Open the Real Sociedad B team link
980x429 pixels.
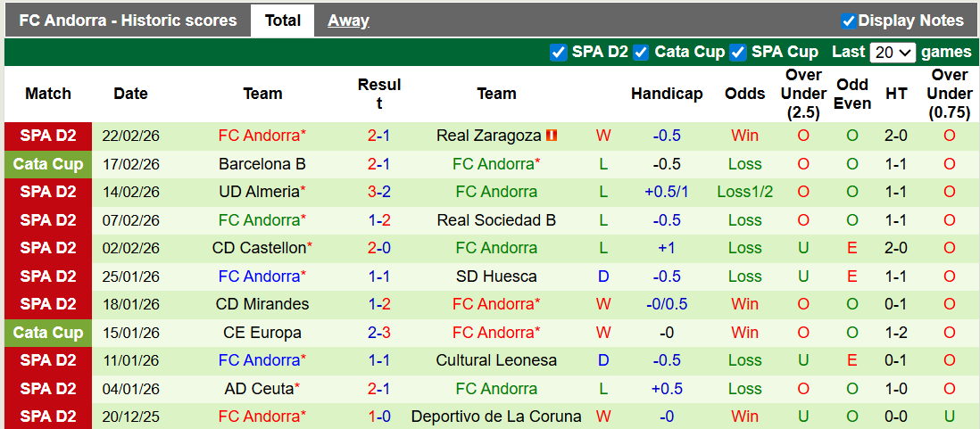tap(496, 220)
